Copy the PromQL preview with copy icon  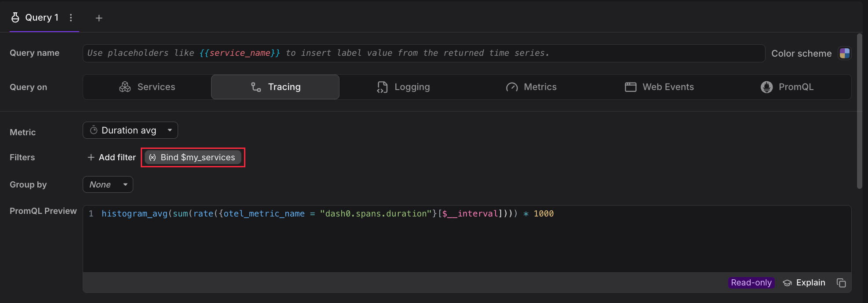pyautogui.click(x=841, y=283)
